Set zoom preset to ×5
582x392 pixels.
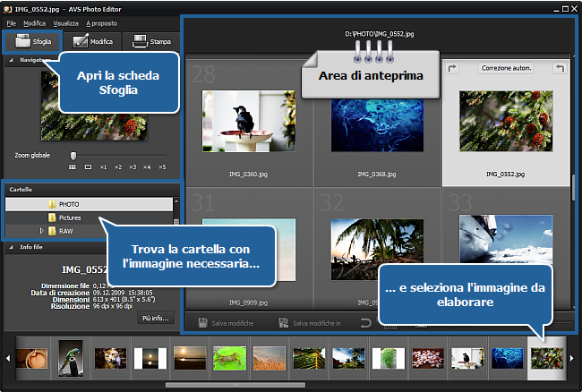162,166
